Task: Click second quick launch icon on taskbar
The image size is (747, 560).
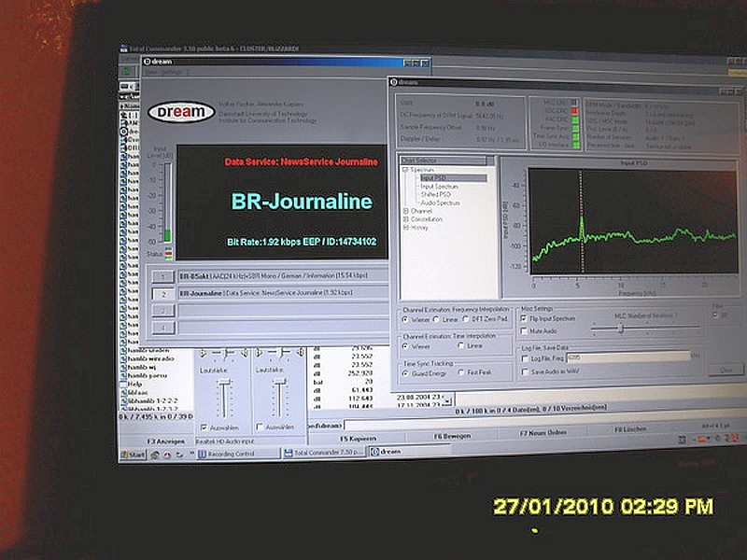Action: pos(167,455)
